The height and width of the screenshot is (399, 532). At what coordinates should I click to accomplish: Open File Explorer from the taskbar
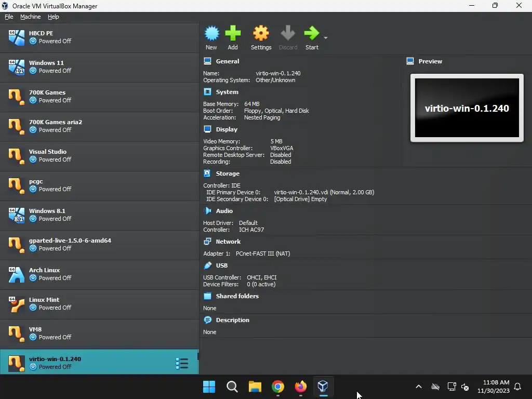[255, 387]
